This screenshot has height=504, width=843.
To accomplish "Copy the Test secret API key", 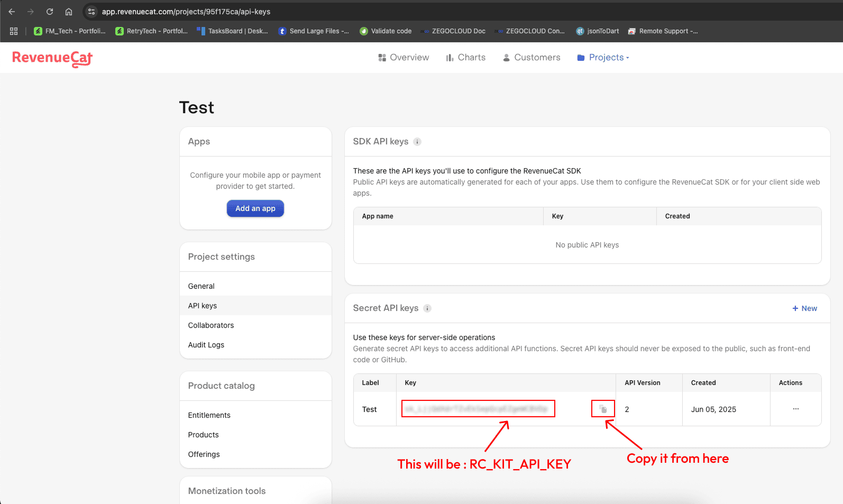I will [603, 409].
